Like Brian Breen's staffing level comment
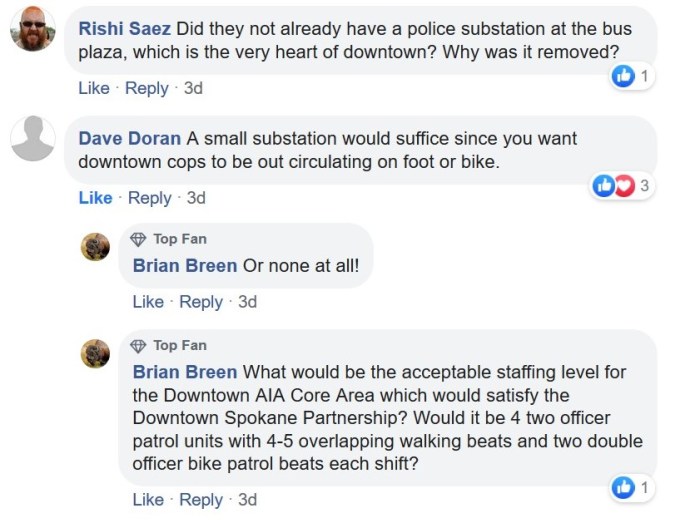This screenshot has height=523, width=700. point(148,499)
